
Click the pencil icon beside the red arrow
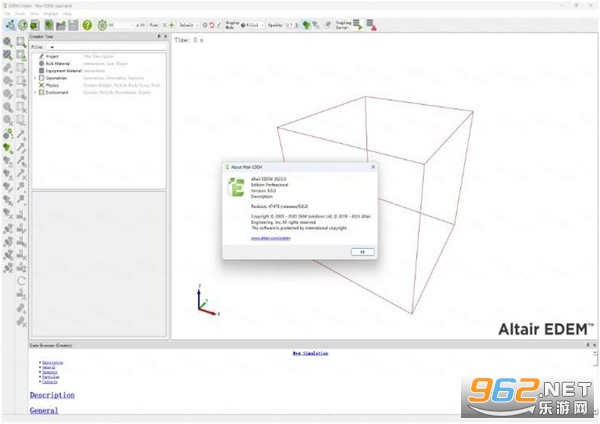[219, 25]
